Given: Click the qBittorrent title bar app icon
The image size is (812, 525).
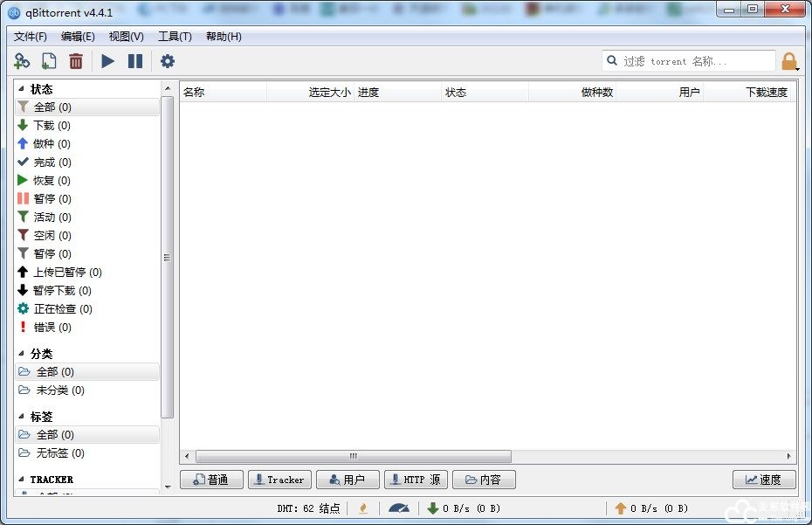Looking at the screenshot, I should coord(15,13).
